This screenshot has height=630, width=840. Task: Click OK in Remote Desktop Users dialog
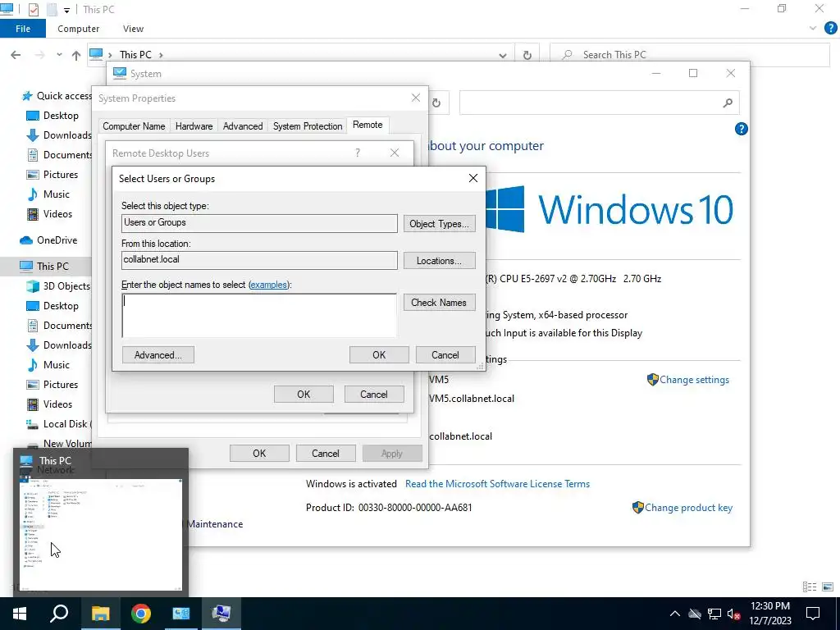304,395
